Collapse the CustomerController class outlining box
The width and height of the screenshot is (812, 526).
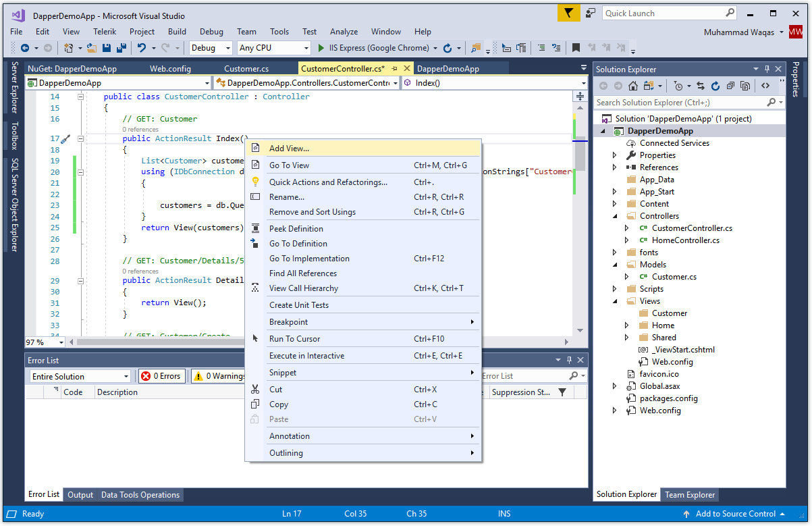pyautogui.click(x=80, y=97)
